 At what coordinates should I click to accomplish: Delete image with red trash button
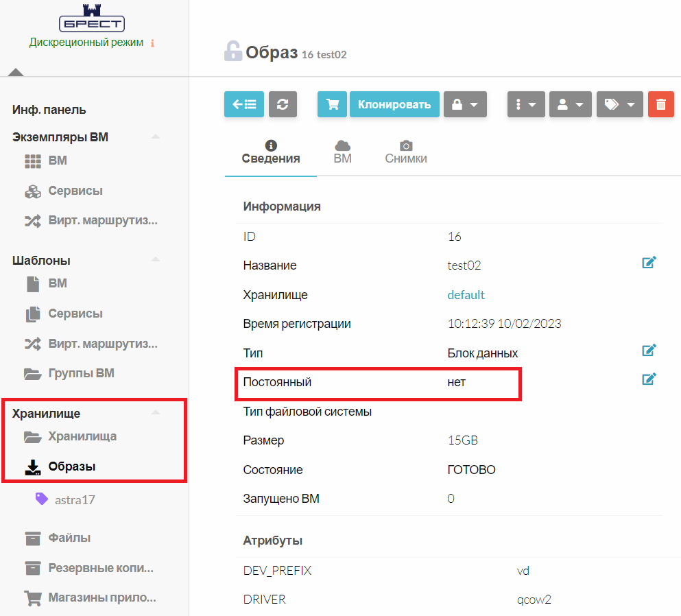[660, 104]
